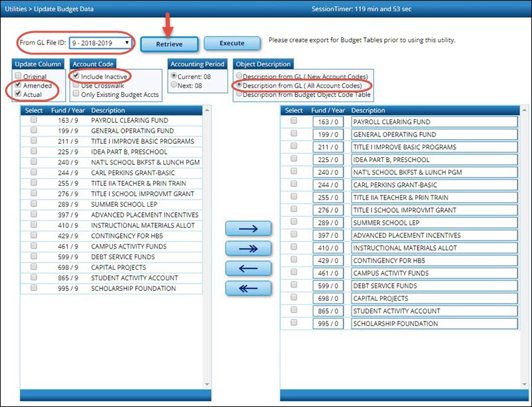Click the 163 / 0 fund/year field
The width and height of the screenshot is (532, 407).
328,122
